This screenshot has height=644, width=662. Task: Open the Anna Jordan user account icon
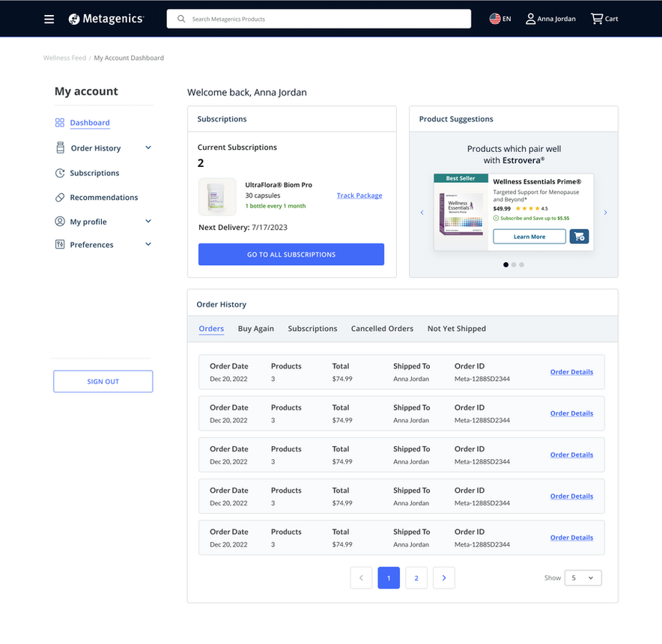[x=530, y=19]
